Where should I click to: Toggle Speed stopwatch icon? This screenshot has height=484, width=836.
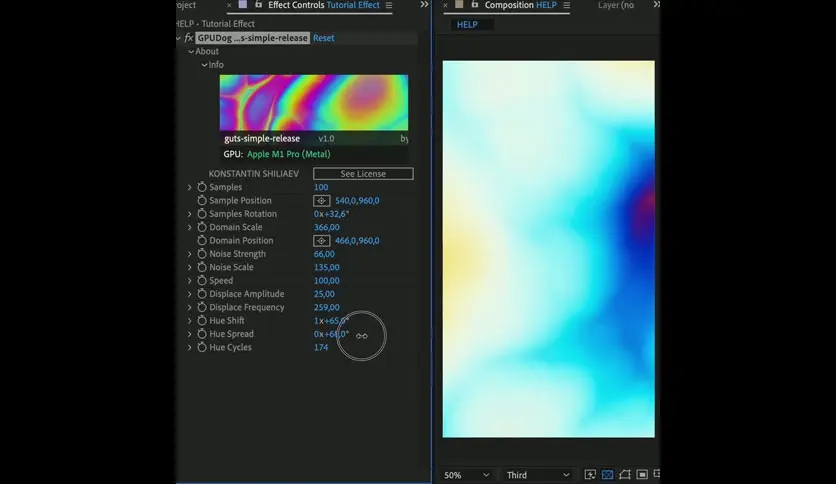[x=202, y=280]
